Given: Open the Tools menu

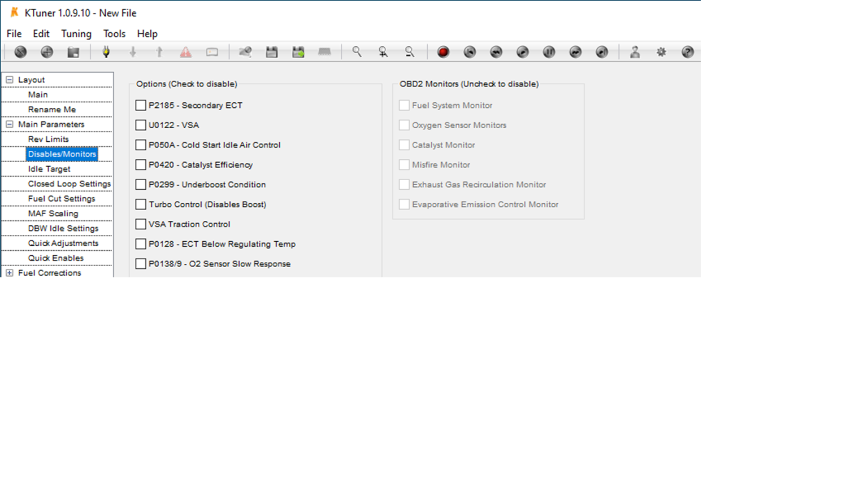Looking at the screenshot, I should tap(114, 34).
